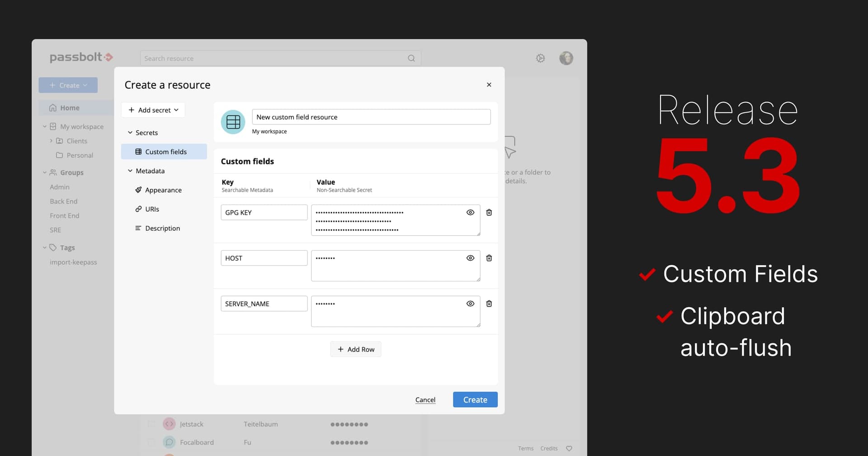The width and height of the screenshot is (868, 456).
Task: Click the resource name input field
Action: [371, 117]
